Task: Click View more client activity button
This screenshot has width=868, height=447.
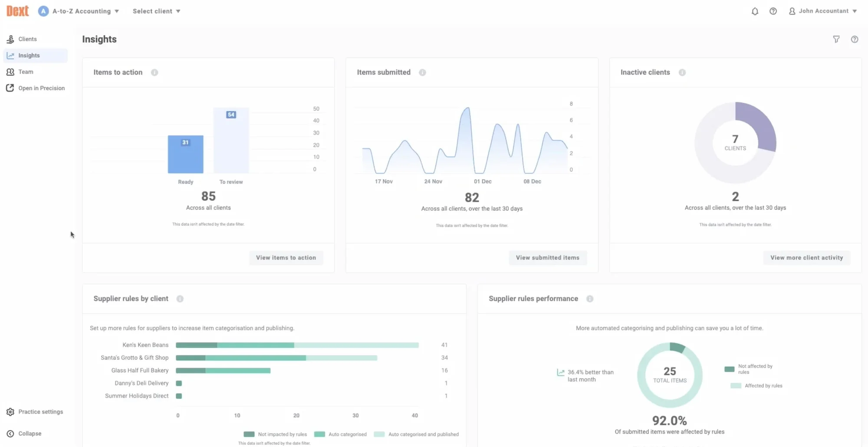Action: 806,258
